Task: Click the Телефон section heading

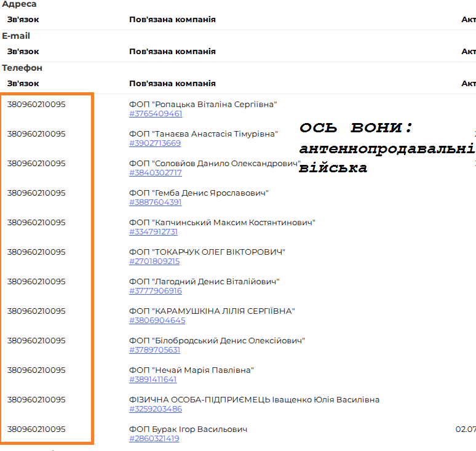Action: (x=22, y=68)
